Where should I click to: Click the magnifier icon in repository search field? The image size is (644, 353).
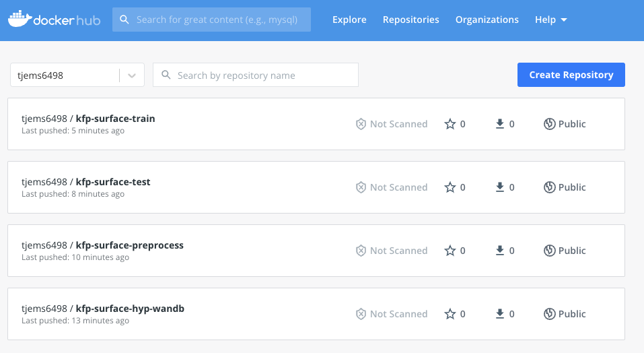[x=166, y=75]
